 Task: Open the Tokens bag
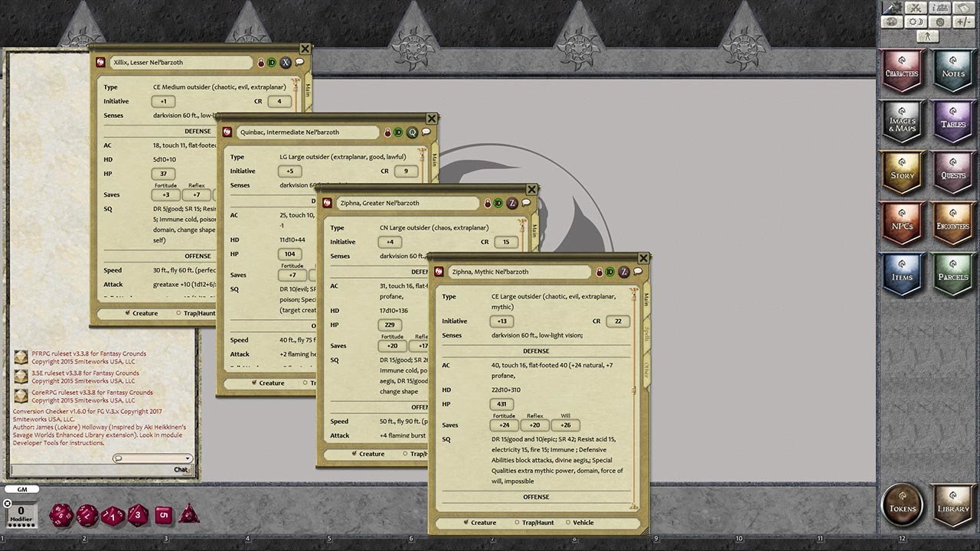(x=903, y=505)
